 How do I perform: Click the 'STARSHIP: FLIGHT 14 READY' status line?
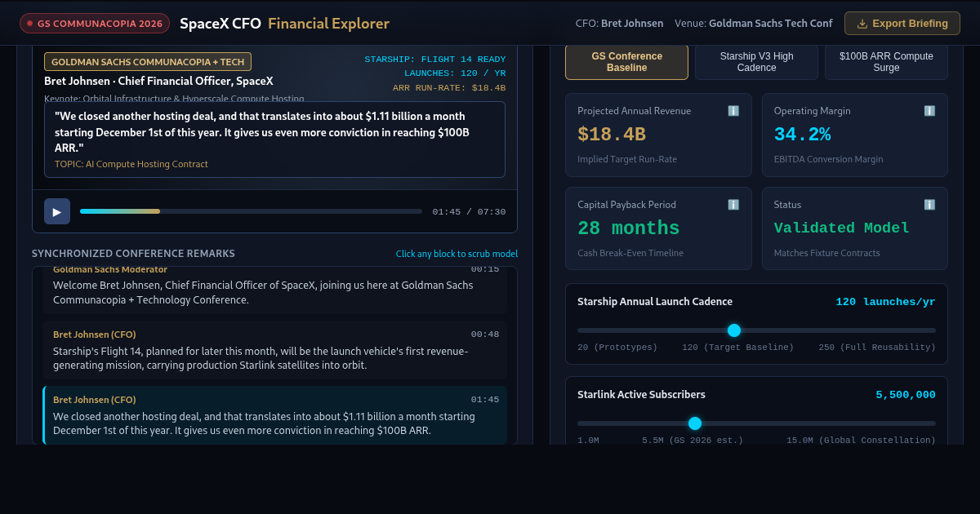tap(435, 60)
